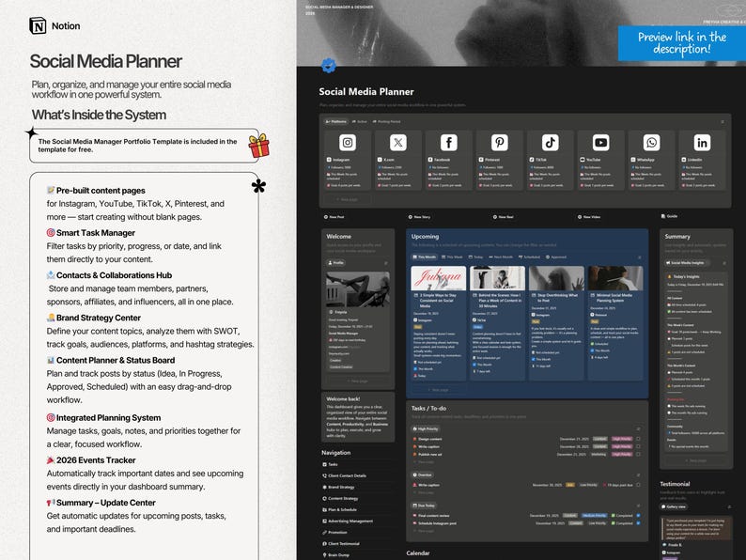746x560 pixels.
Task: Click the New Story button
Action: click(x=419, y=217)
